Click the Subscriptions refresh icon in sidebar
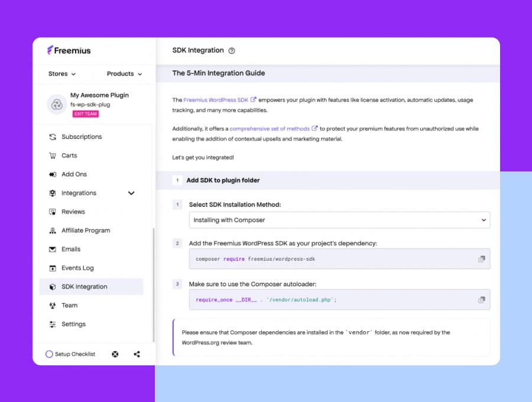Image resolution: width=532 pixels, height=402 pixels. [x=53, y=137]
